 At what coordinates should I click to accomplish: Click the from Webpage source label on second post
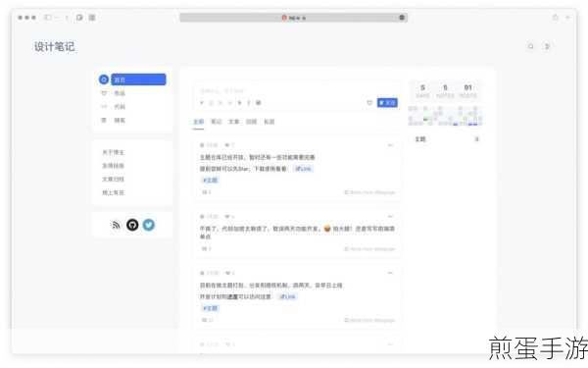click(369, 249)
